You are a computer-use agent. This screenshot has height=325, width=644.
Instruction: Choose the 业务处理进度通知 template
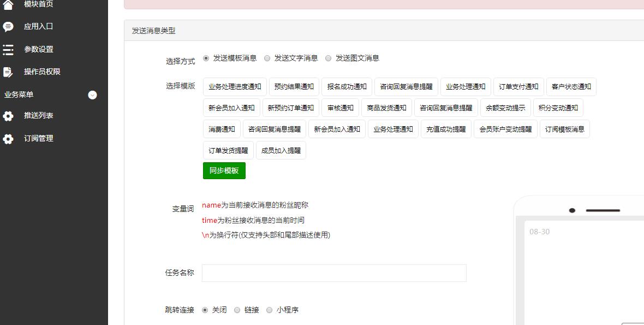tap(235, 87)
